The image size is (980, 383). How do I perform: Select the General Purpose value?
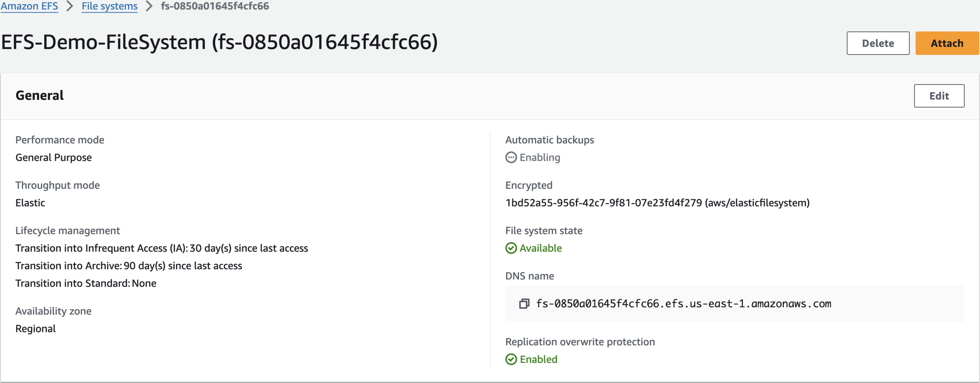pyautogui.click(x=54, y=158)
